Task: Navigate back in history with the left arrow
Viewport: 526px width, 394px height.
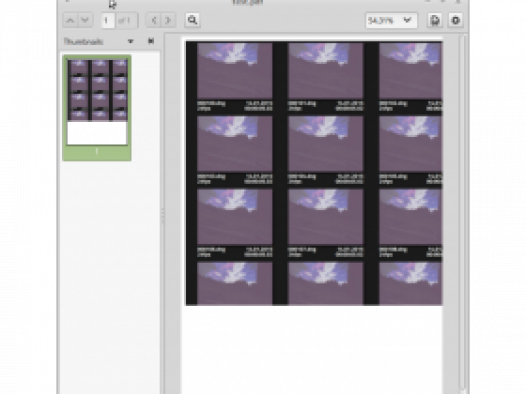Action: tap(154, 20)
